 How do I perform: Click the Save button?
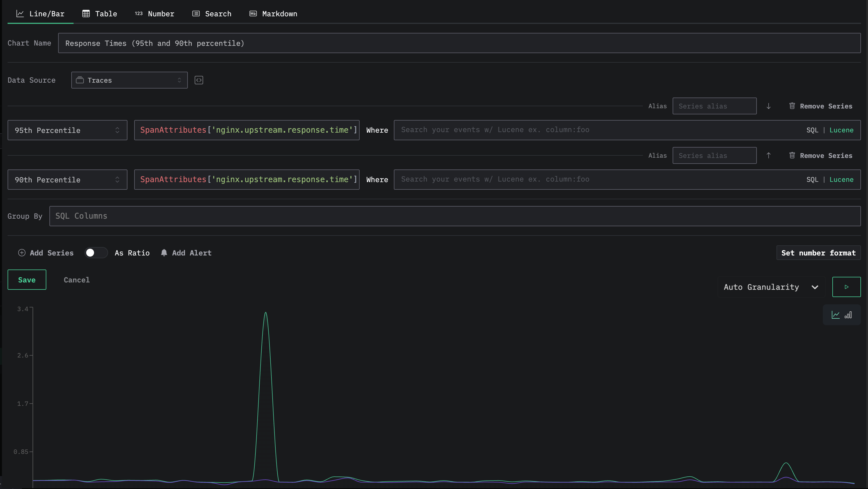click(x=27, y=280)
